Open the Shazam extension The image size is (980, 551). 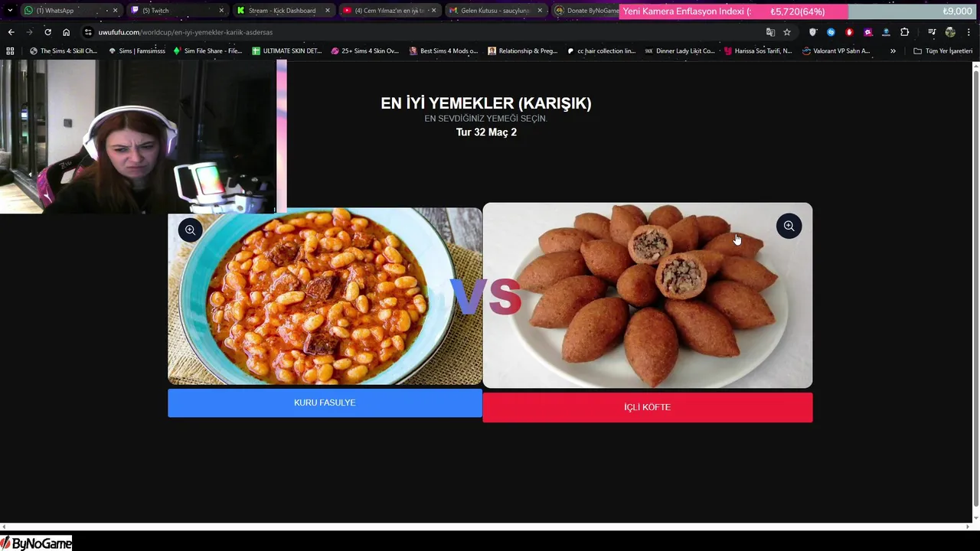click(x=831, y=32)
